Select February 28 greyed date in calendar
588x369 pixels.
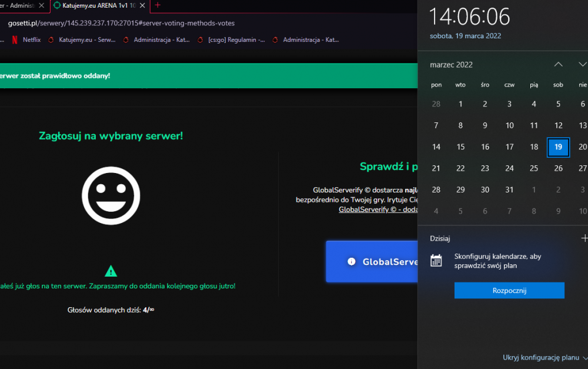(436, 104)
